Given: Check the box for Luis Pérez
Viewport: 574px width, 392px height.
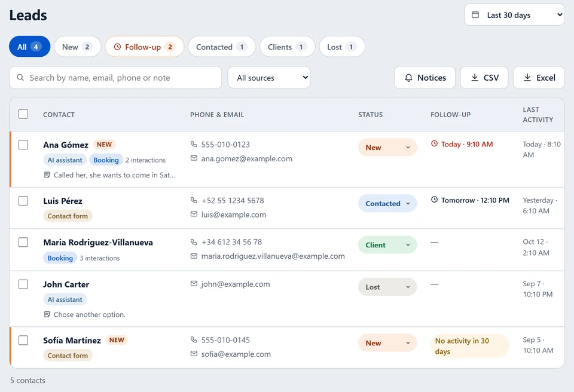Looking at the screenshot, I should pos(23,201).
